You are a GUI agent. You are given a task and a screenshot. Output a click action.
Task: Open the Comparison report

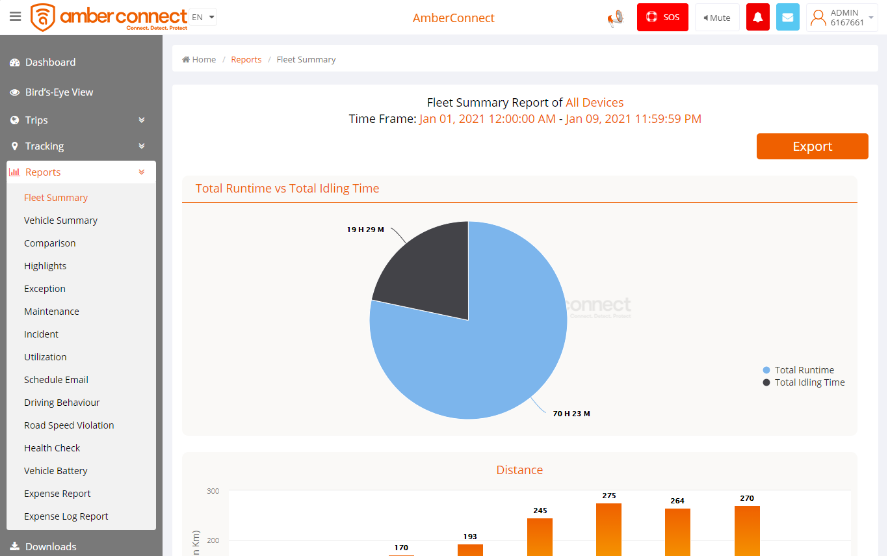pyautogui.click(x=50, y=243)
